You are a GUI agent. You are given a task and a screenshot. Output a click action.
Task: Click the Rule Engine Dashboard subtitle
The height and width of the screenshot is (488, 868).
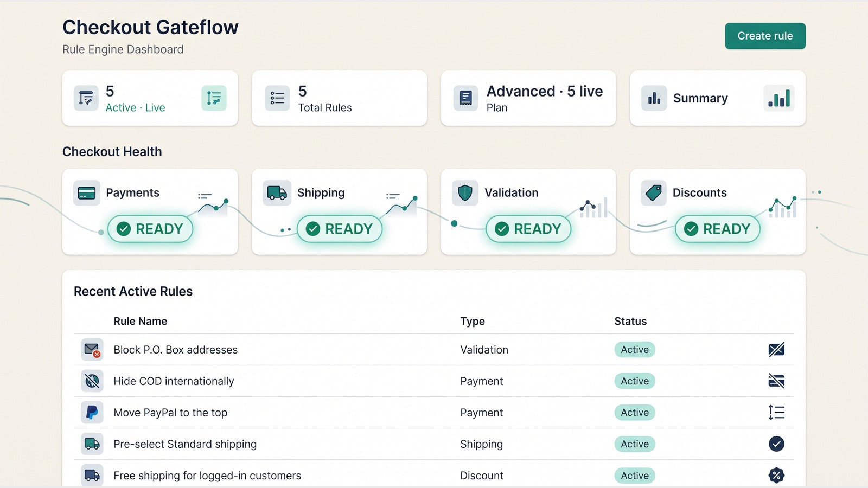(x=123, y=49)
